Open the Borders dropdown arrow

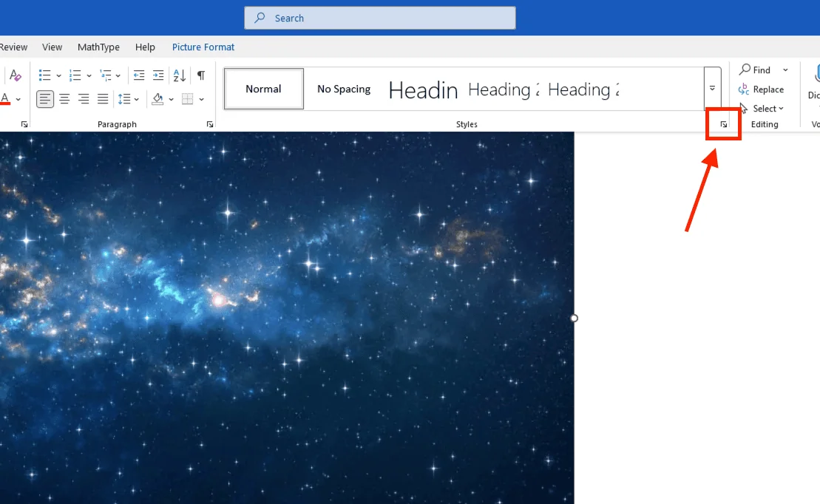(201, 99)
